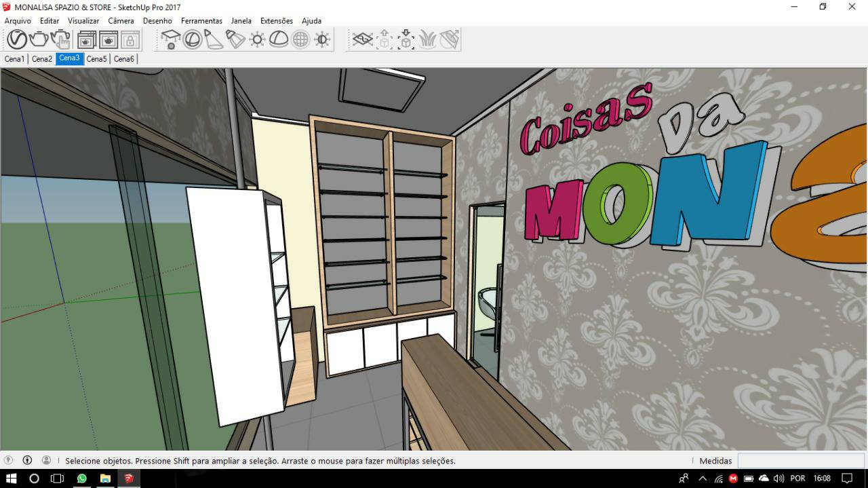The image size is (868, 488).
Task: Switch to the Cena5 scene tab
Action: pos(96,59)
